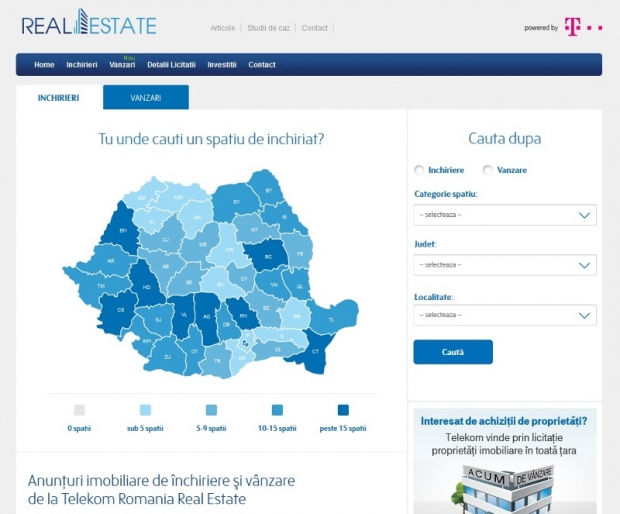This screenshot has height=514, width=620.
Task: Select VS county on the map
Action: [x=299, y=253]
